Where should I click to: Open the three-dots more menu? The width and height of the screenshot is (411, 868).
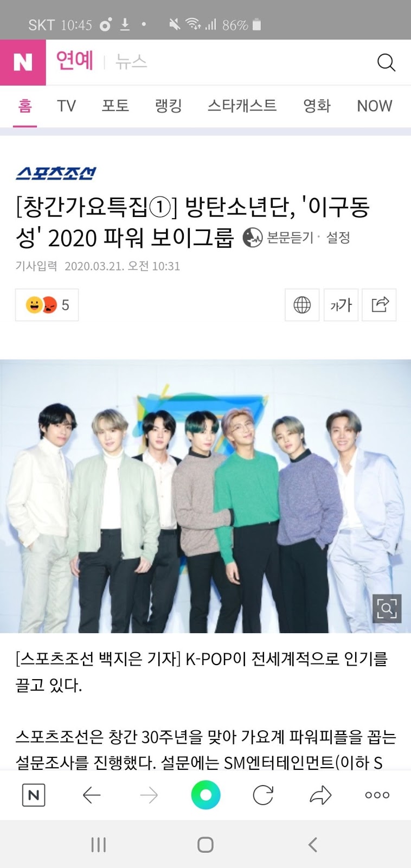click(x=377, y=795)
